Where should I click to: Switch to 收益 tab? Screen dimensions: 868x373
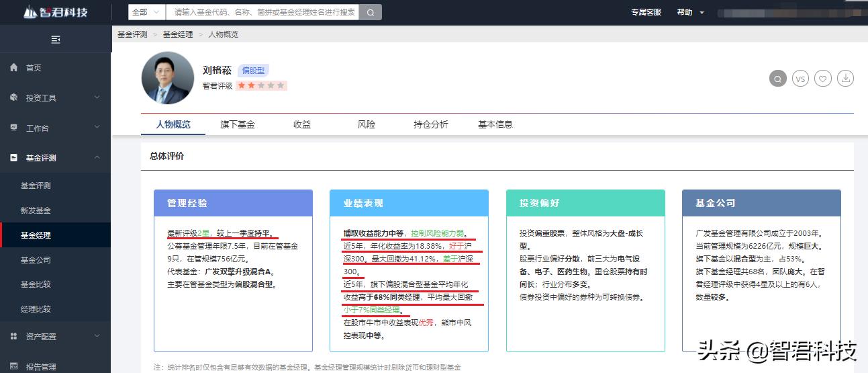pyautogui.click(x=302, y=124)
